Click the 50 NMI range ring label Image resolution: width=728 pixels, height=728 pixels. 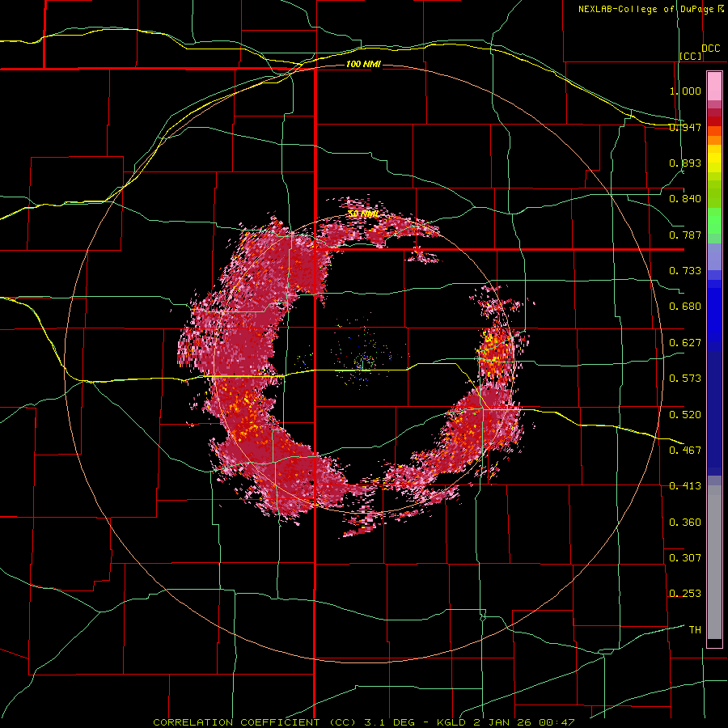363,214
